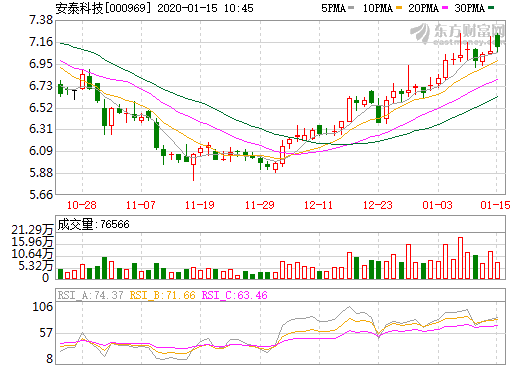
Task: Click the 6.31 price axis label
Action: (x=41, y=129)
